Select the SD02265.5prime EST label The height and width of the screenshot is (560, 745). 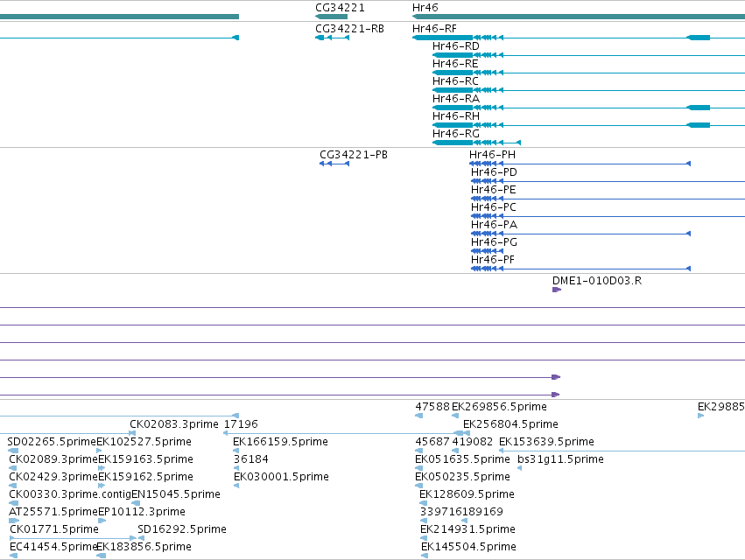(x=52, y=442)
